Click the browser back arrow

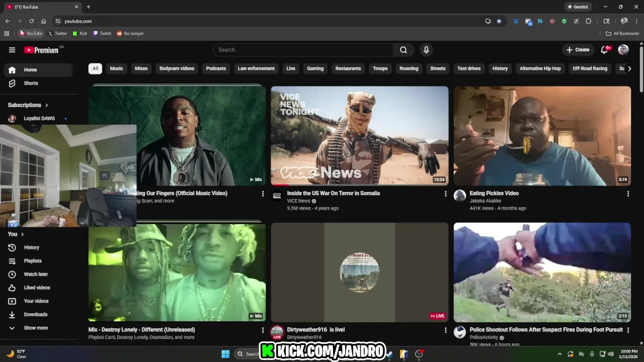[x=7, y=21]
